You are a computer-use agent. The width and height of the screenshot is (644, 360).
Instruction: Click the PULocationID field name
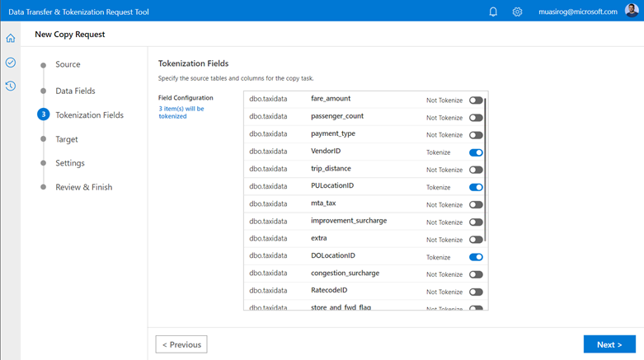332,185
